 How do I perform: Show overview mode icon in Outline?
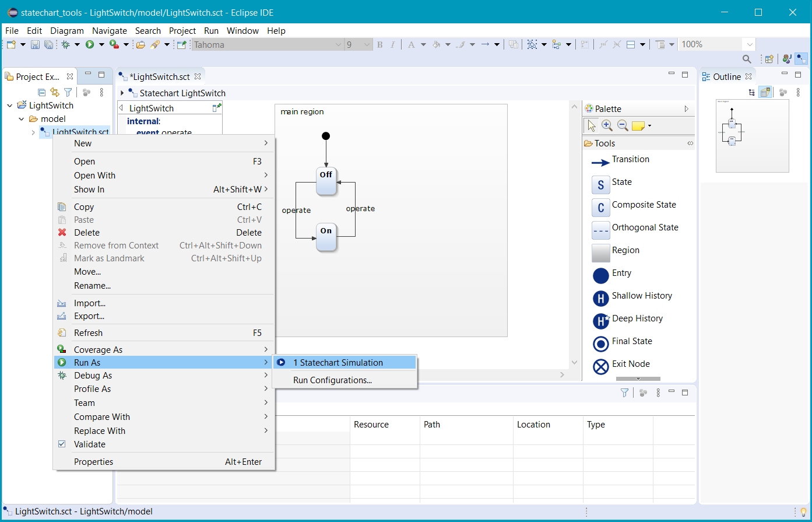765,92
